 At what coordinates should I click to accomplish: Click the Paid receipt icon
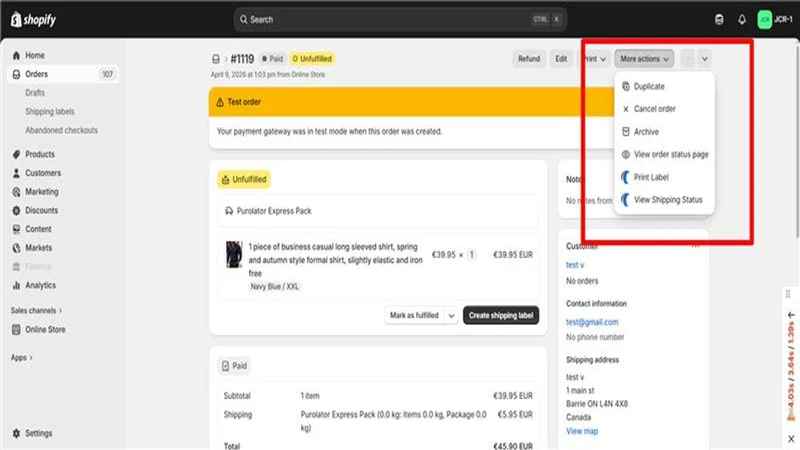coord(226,366)
